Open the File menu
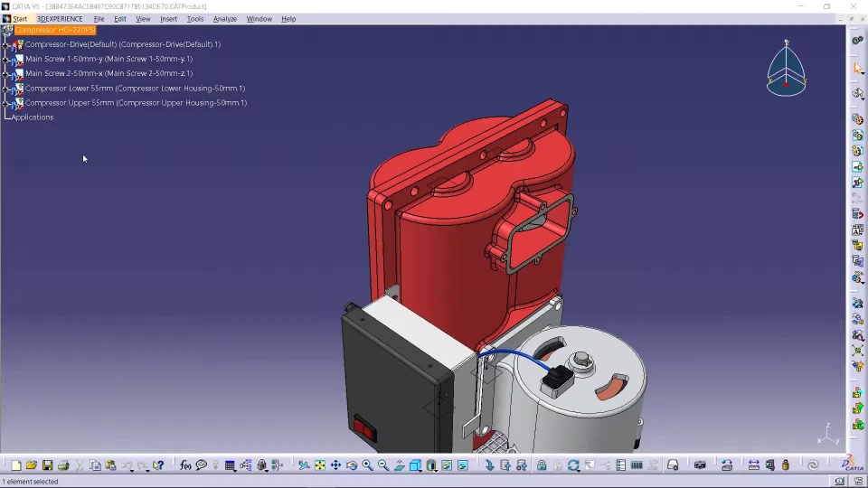 (x=99, y=19)
